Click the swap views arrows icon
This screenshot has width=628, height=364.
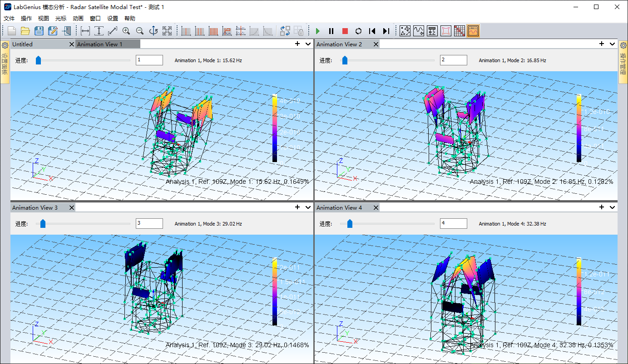(285, 31)
